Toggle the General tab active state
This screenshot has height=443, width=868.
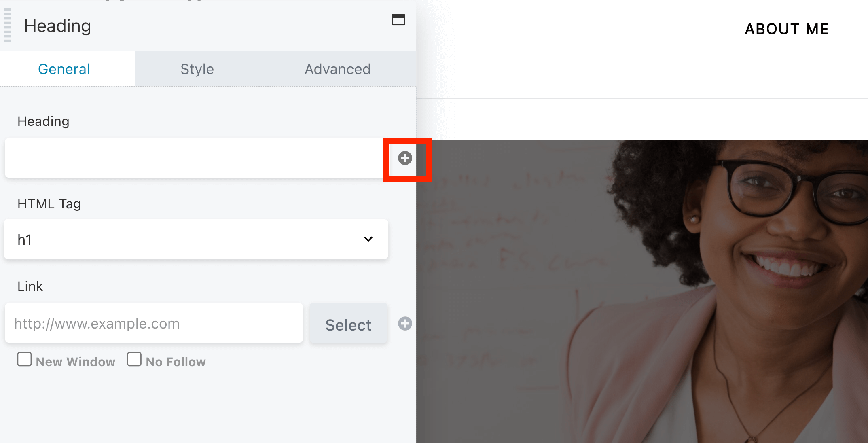[x=64, y=69]
